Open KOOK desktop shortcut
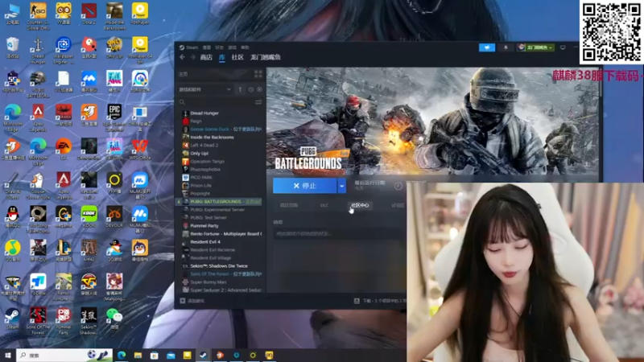Image resolution: width=644 pixels, height=362 pixels. tap(89, 216)
